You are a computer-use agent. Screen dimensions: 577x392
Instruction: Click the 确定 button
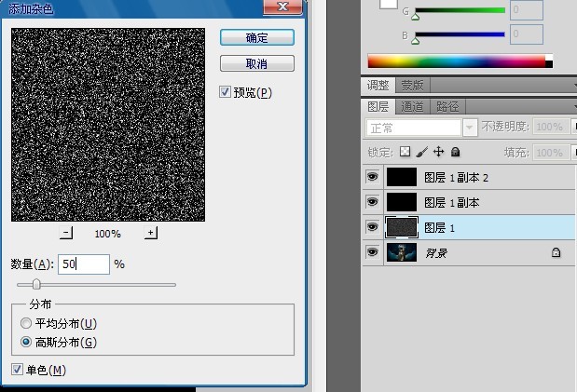pyautogui.click(x=257, y=37)
